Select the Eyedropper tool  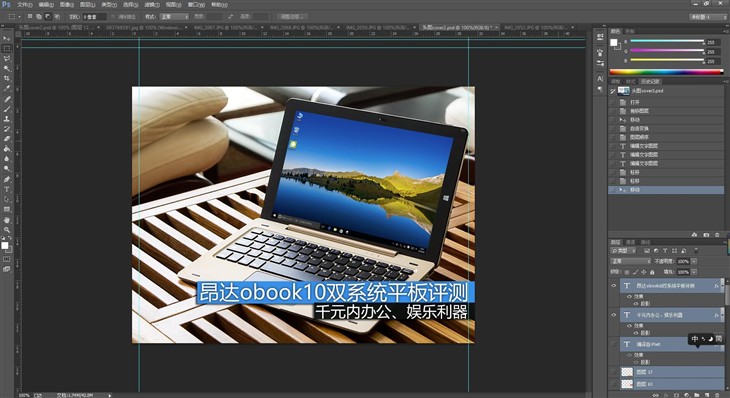click(7, 88)
